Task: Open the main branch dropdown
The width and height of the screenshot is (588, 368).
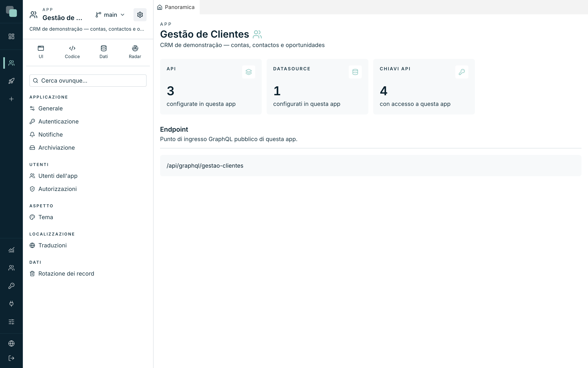Action: (x=110, y=15)
